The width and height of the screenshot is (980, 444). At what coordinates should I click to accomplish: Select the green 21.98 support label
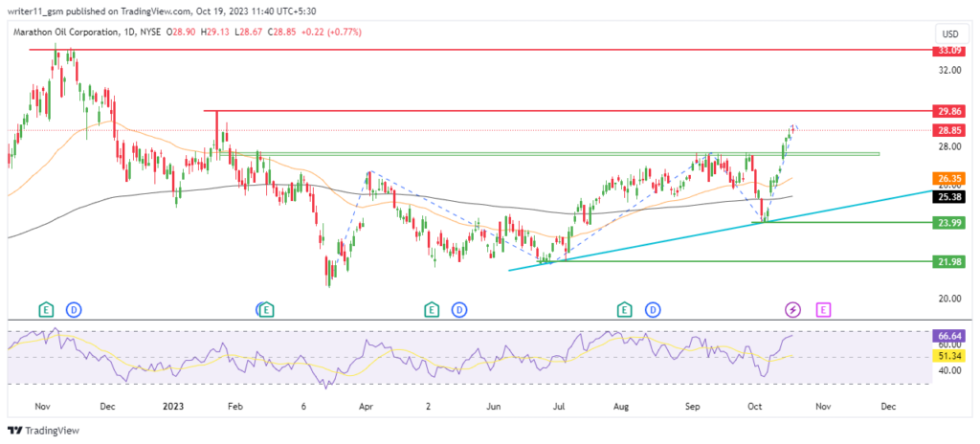point(947,261)
